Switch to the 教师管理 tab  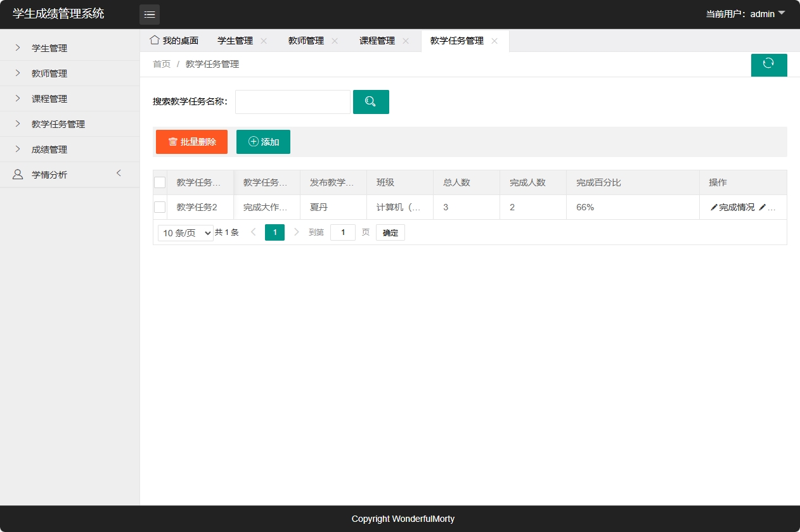(306, 40)
